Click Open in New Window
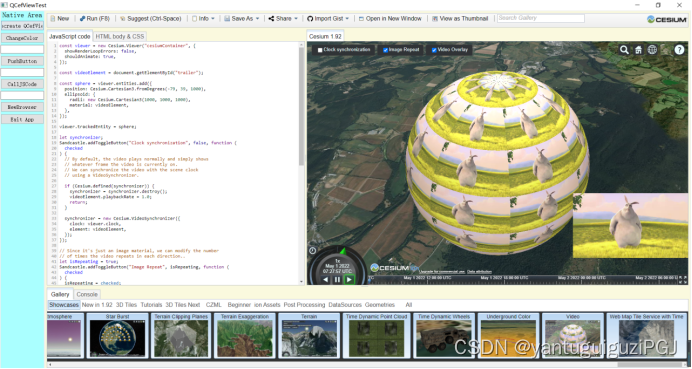Screen dimensions: 692x369 tap(390, 19)
